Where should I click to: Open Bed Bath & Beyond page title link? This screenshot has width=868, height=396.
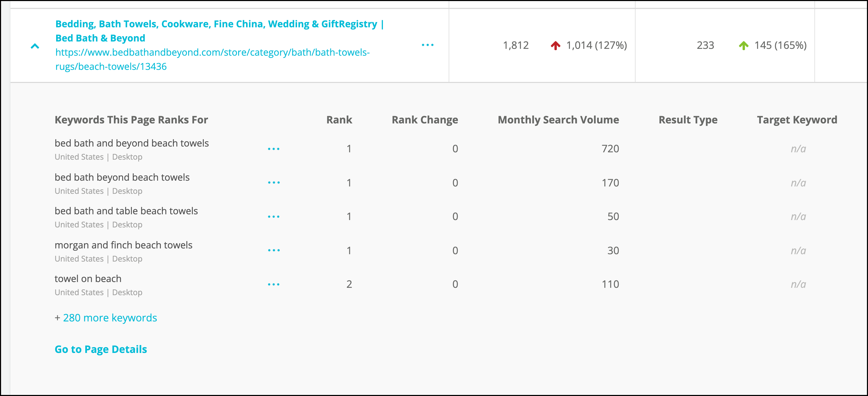pos(219,31)
